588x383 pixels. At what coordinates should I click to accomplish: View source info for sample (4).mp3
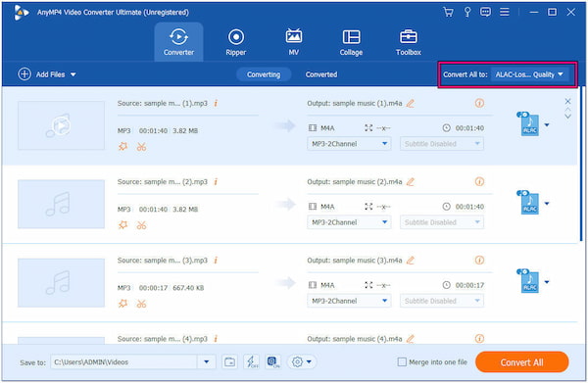[x=216, y=339]
